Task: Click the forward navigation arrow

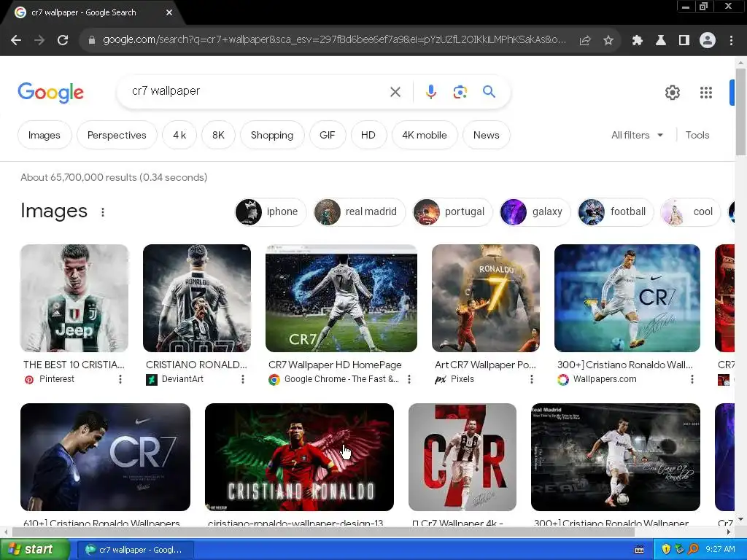Action: click(x=39, y=41)
